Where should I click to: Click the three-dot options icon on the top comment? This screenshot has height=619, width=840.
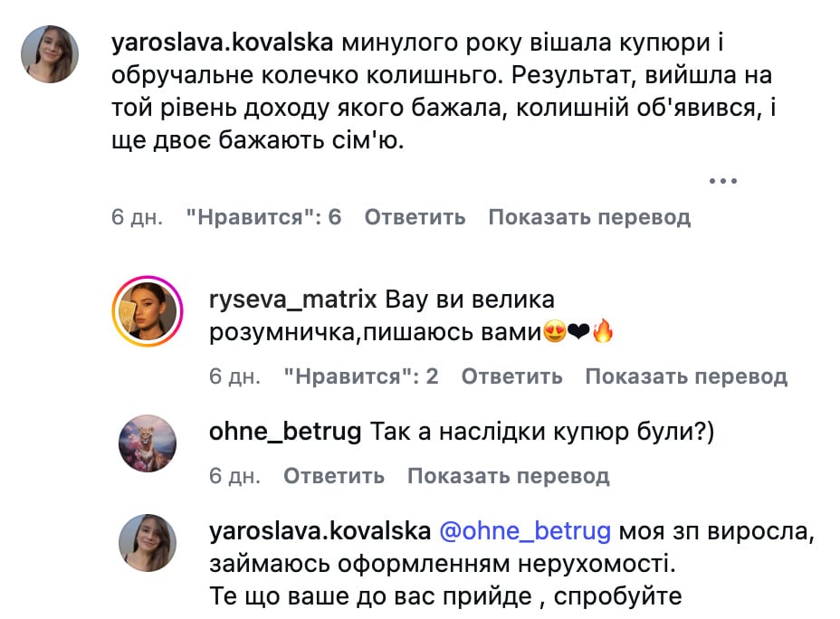tap(721, 180)
